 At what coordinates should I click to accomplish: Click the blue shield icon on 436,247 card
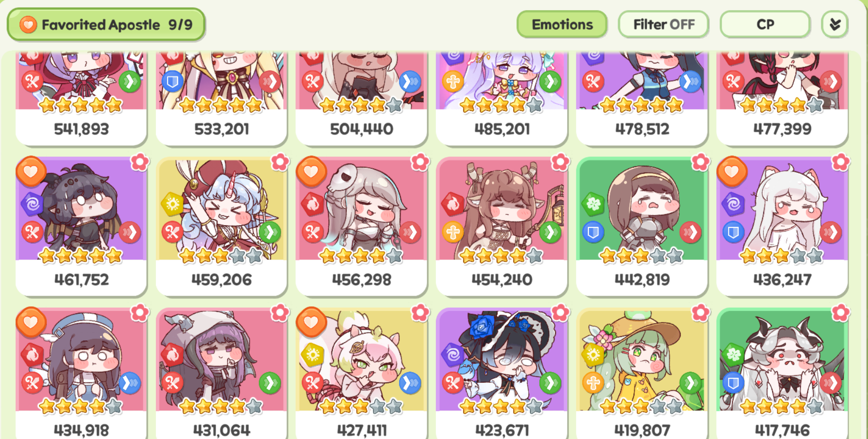pyautogui.click(x=734, y=232)
